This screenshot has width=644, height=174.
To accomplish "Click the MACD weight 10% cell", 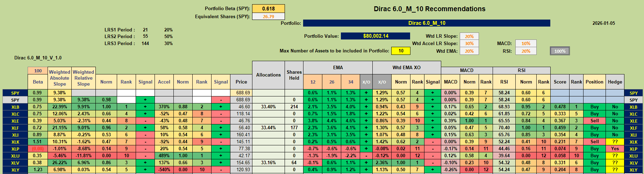I will pos(526,44).
